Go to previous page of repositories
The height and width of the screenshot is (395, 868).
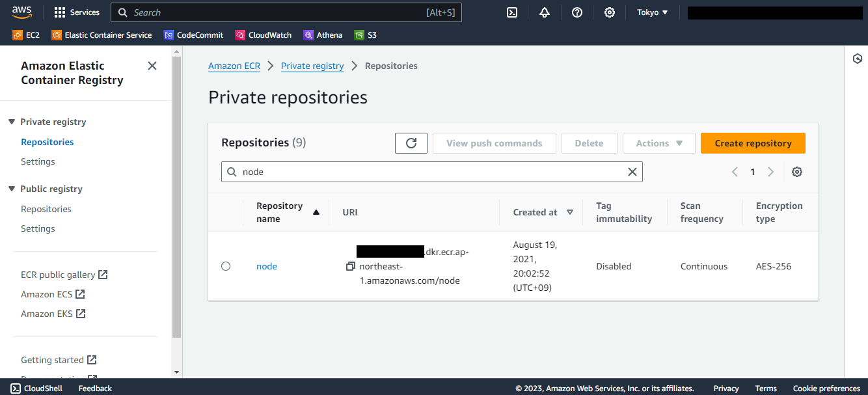pyautogui.click(x=735, y=172)
